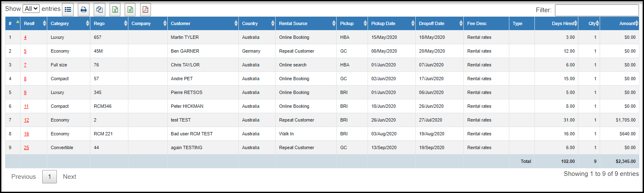Open reservation number 25 link

point(26,147)
